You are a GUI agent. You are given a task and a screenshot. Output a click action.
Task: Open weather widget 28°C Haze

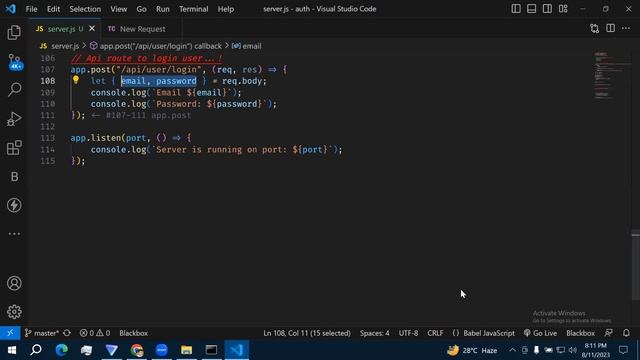[x=472, y=350]
